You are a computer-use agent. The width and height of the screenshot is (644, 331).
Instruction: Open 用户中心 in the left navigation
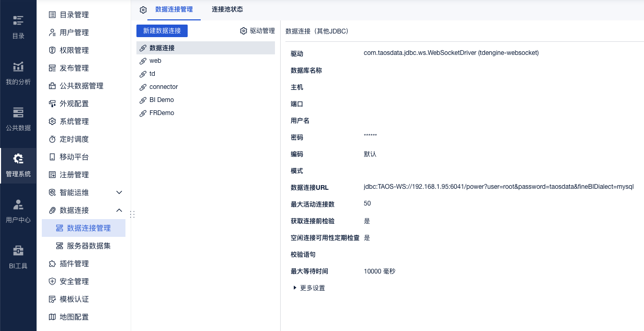[18, 211]
